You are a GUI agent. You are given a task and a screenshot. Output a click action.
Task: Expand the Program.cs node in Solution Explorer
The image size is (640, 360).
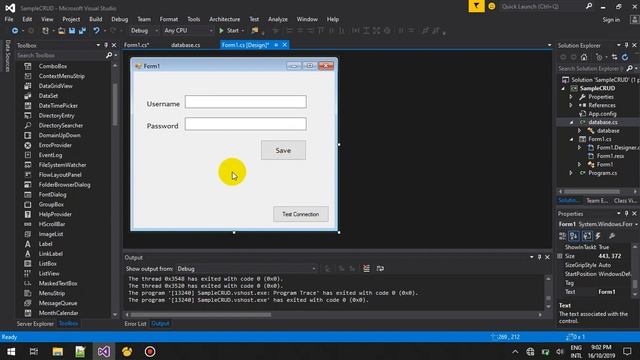point(571,173)
